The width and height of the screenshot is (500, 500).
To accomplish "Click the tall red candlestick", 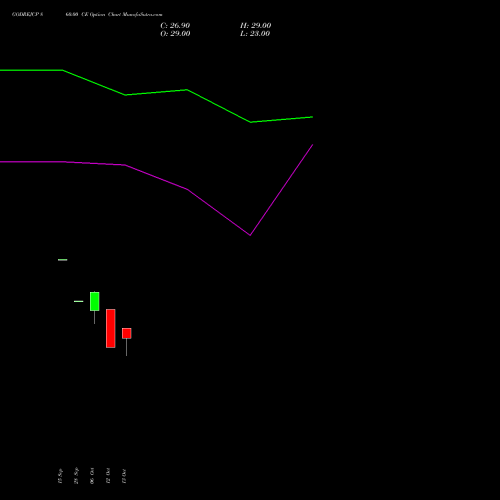I will click(111, 328).
